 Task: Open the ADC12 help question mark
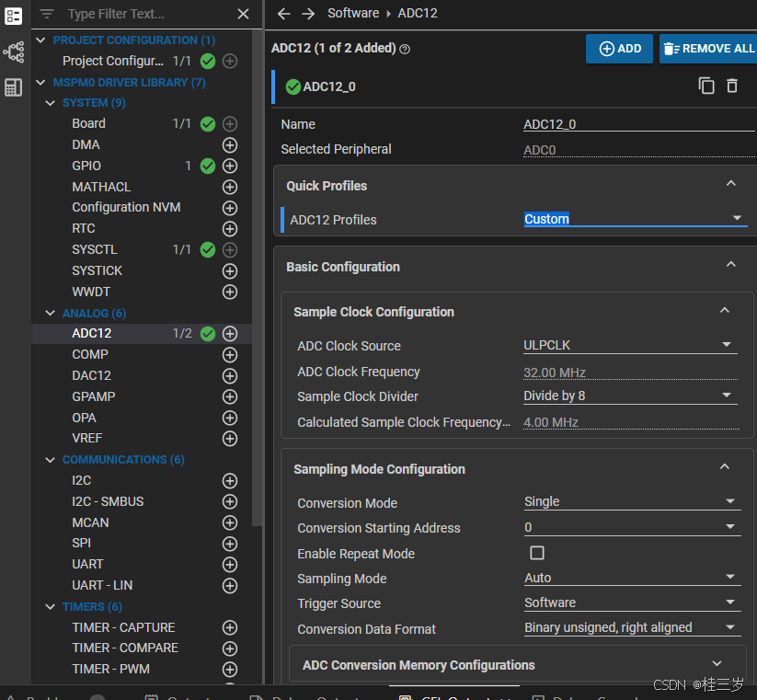coord(405,49)
